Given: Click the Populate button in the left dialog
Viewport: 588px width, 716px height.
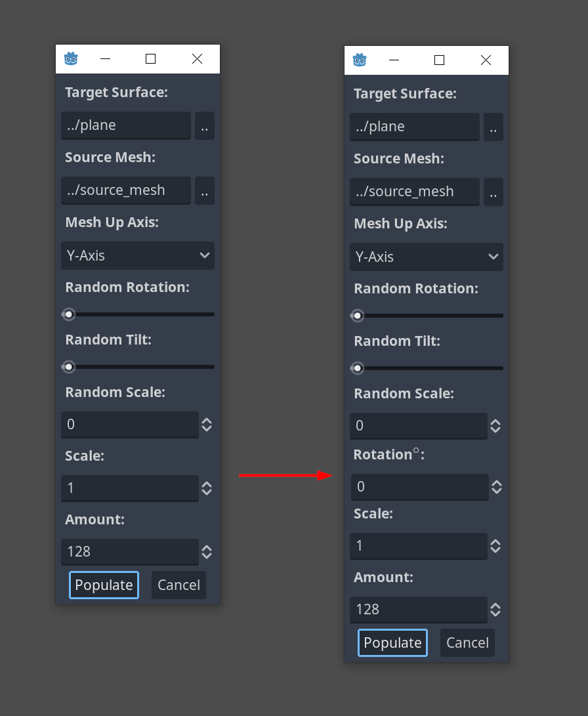Looking at the screenshot, I should coord(104,585).
